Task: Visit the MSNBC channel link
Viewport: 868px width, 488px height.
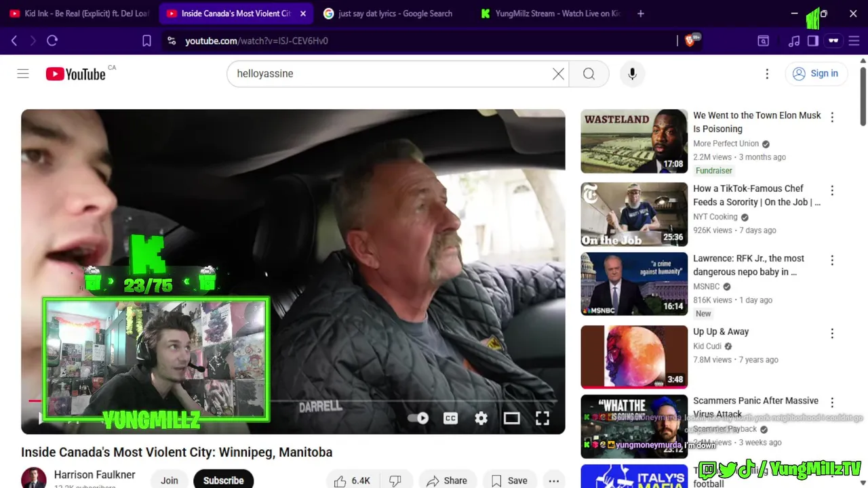Action: tap(706, 287)
